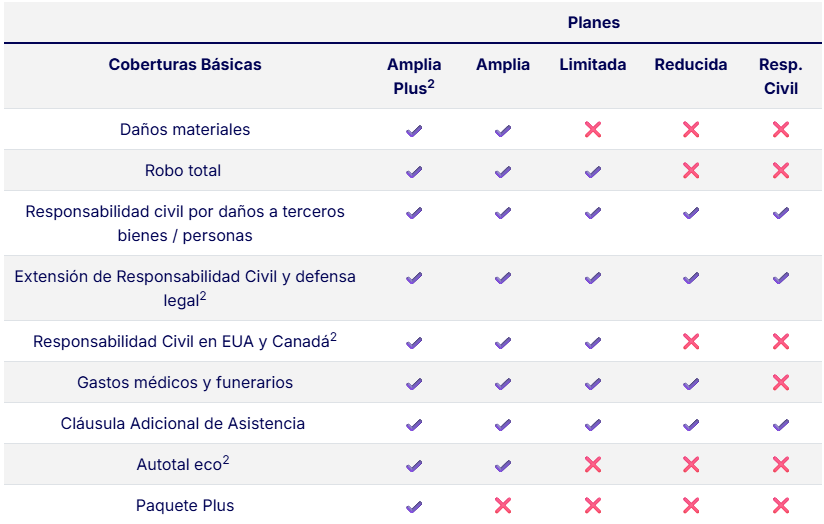Click the Limitada checkmark for Gastos médicos y funerarios
Image resolution: width=824 pixels, height=524 pixels.
[593, 383]
